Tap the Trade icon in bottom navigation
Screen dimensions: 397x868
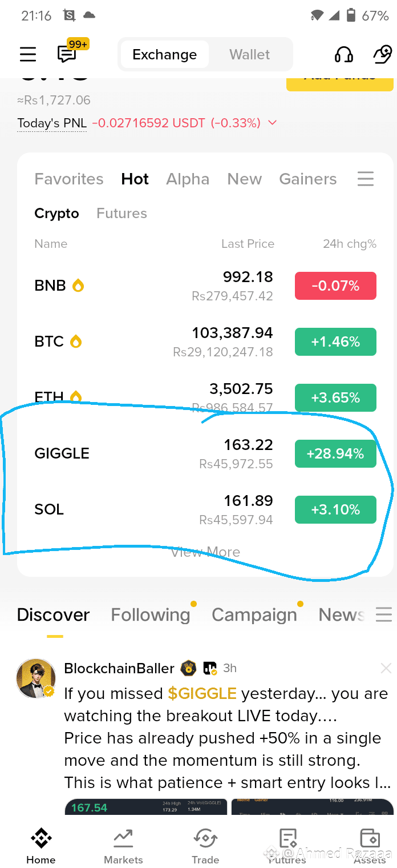(205, 838)
